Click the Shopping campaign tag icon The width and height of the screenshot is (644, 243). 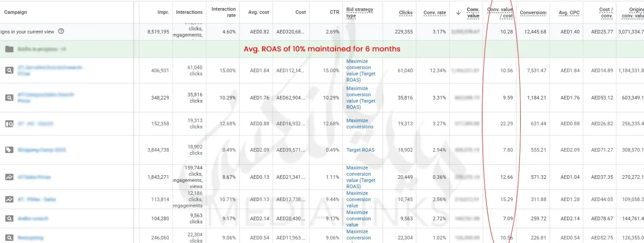tap(9, 150)
